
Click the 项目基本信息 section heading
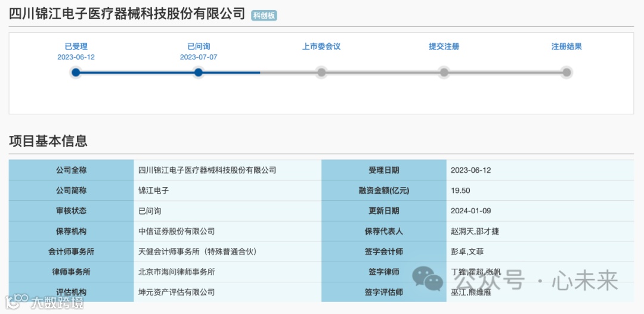pos(48,141)
